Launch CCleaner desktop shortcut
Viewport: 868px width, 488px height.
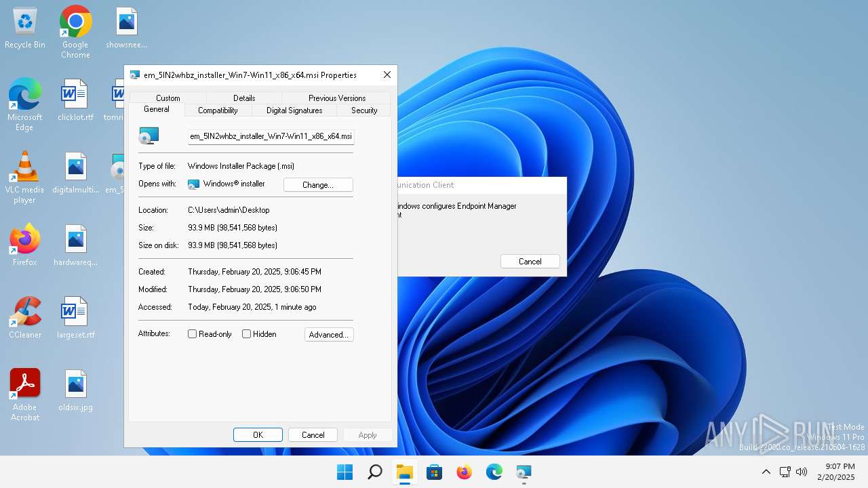pyautogui.click(x=25, y=318)
